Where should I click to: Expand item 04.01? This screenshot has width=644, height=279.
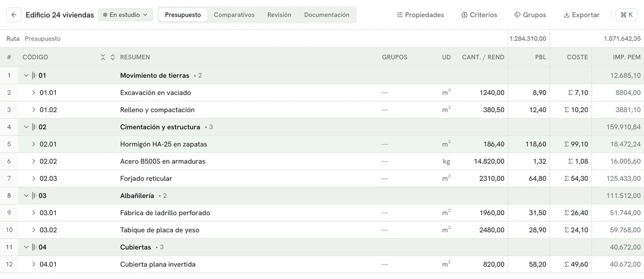tap(34, 265)
